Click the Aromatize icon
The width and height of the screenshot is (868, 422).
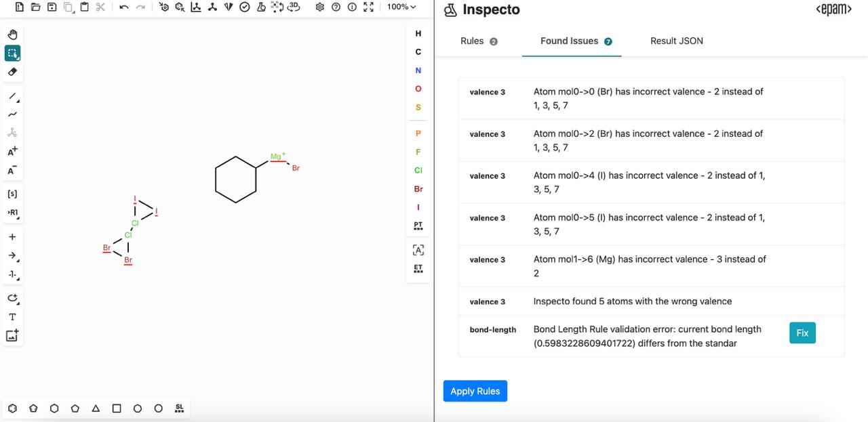pyautogui.click(x=164, y=7)
